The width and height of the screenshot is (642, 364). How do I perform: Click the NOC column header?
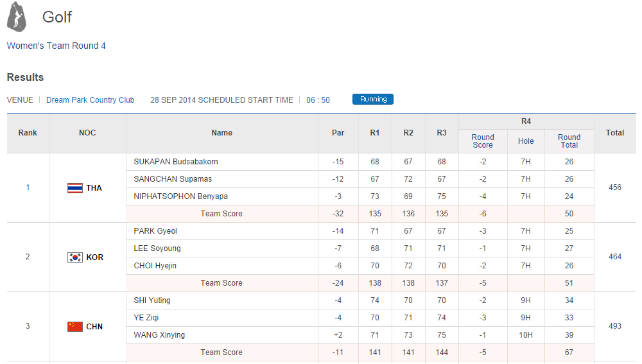(87, 133)
